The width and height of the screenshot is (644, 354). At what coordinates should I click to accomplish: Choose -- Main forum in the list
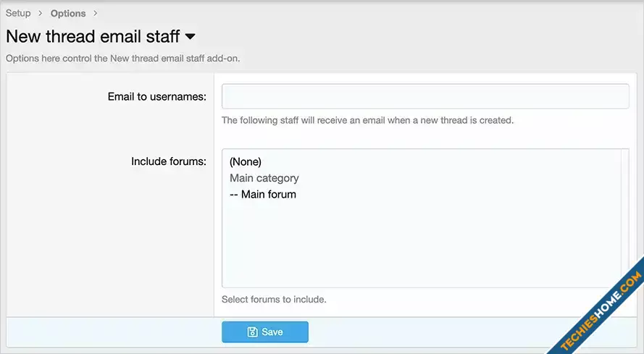[263, 194]
